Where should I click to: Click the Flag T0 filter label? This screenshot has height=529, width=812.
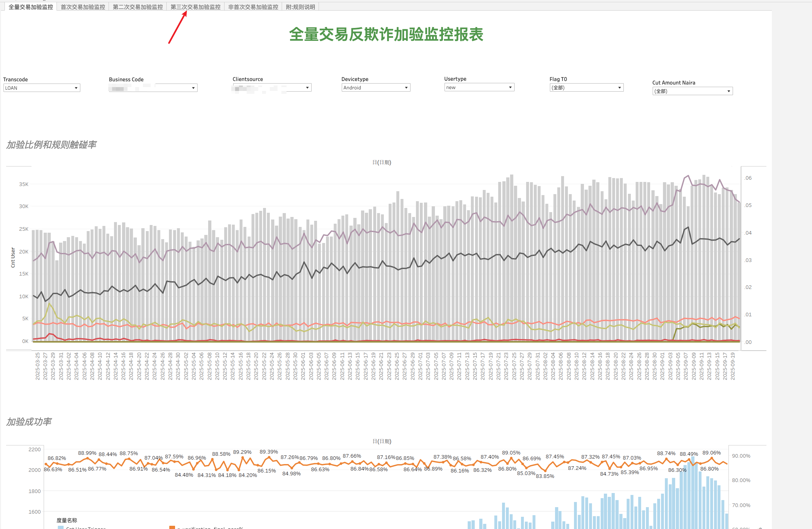pos(558,79)
